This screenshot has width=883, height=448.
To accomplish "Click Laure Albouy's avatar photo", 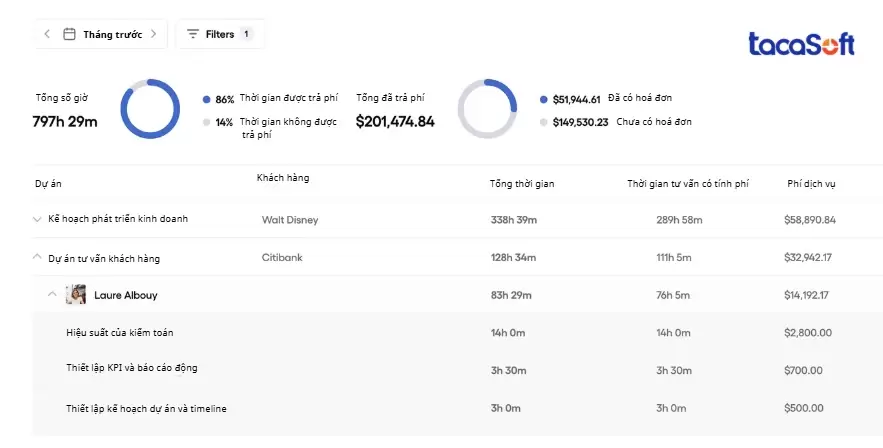I will (76, 295).
